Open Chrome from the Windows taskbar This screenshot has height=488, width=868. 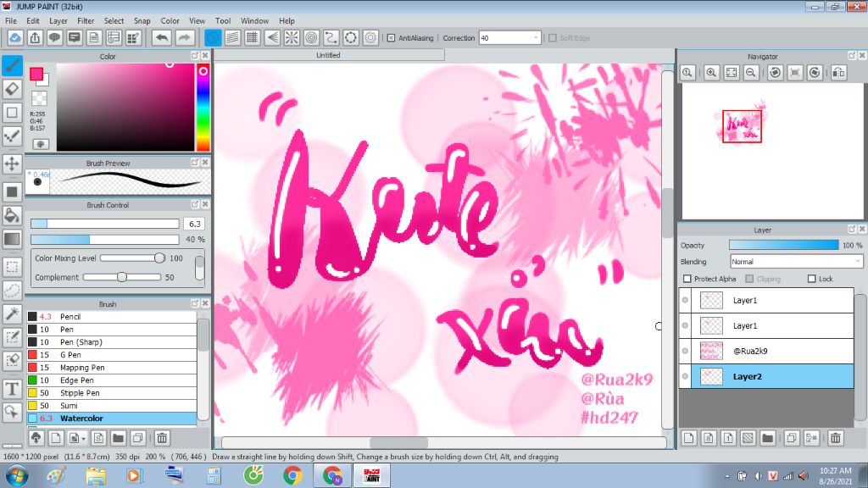click(x=292, y=476)
